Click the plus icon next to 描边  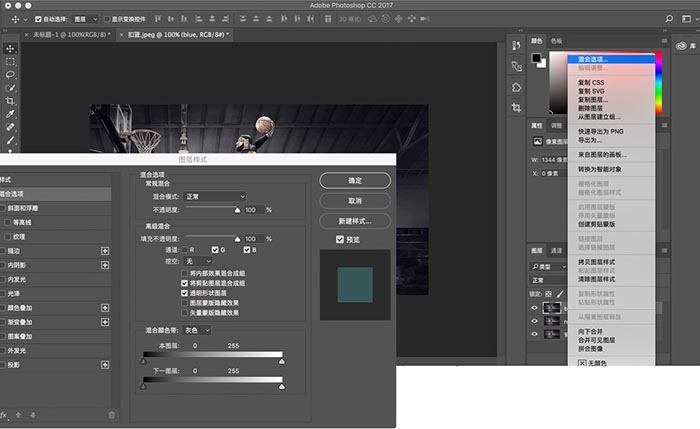[104, 251]
